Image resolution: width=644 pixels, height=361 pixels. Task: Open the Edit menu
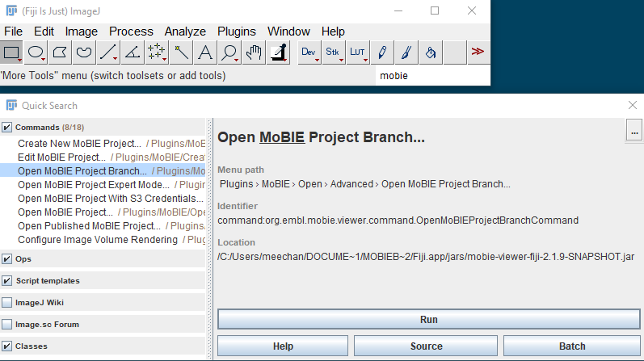(x=44, y=31)
